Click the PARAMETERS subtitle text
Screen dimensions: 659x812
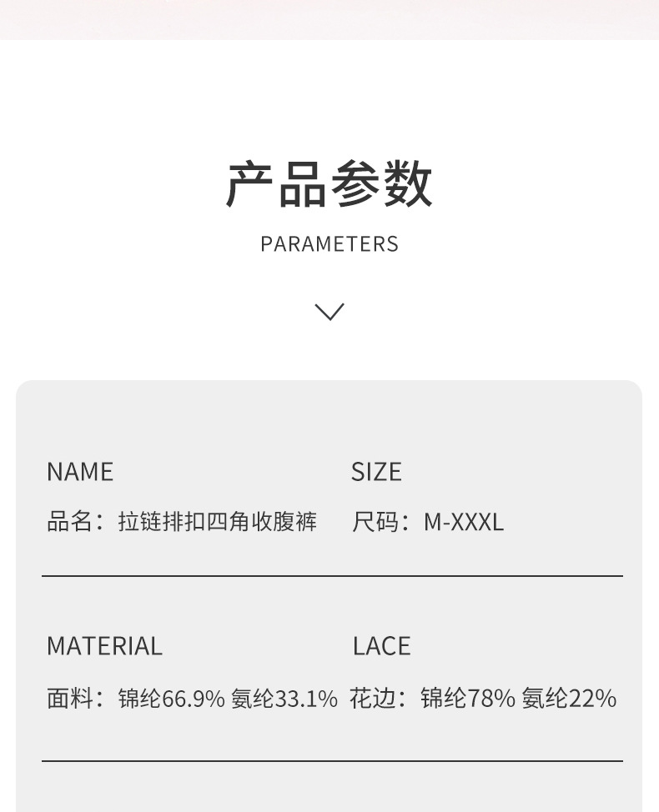(329, 244)
